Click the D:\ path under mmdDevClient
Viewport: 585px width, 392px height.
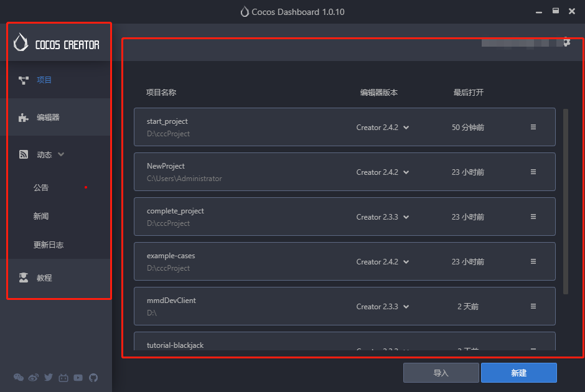(x=151, y=313)
